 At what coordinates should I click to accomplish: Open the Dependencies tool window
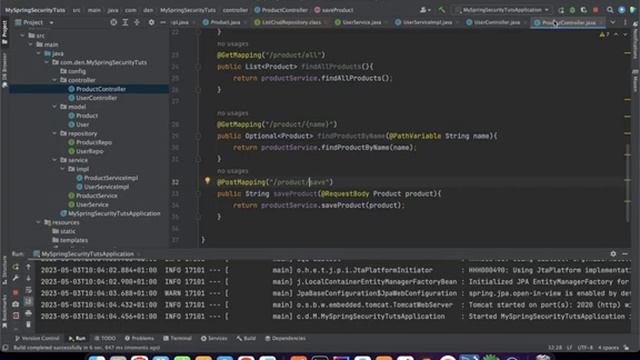(x=285, y=338)
